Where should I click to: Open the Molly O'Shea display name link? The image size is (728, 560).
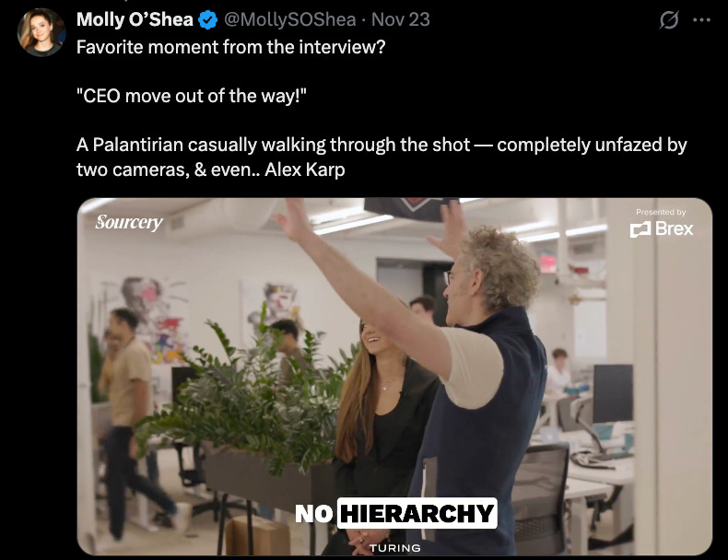click(x=135, y=19)
